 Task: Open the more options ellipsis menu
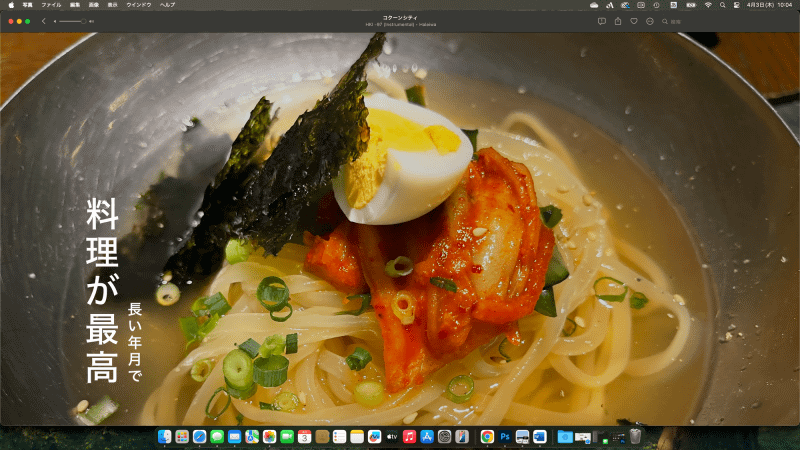tap(649, 21)
